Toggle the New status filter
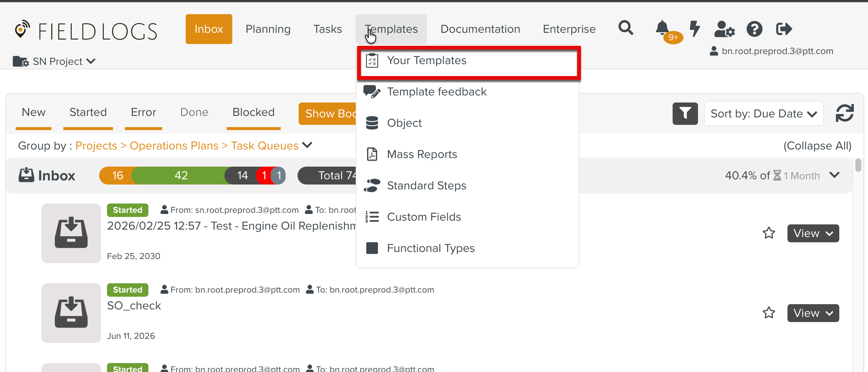Screen dimensions: 868x372 coord(34,112)
